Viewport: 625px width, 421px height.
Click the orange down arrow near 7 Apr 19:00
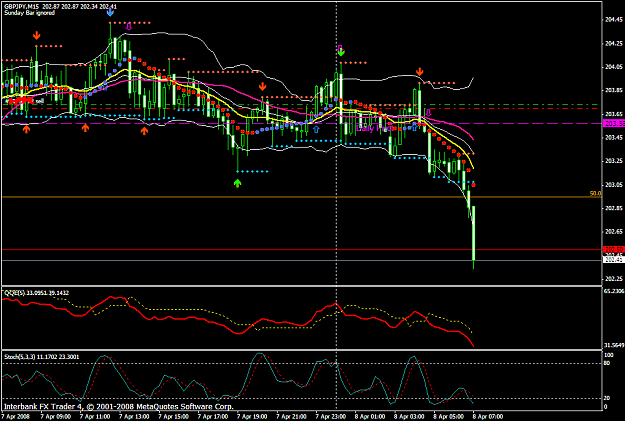[262, 87]
